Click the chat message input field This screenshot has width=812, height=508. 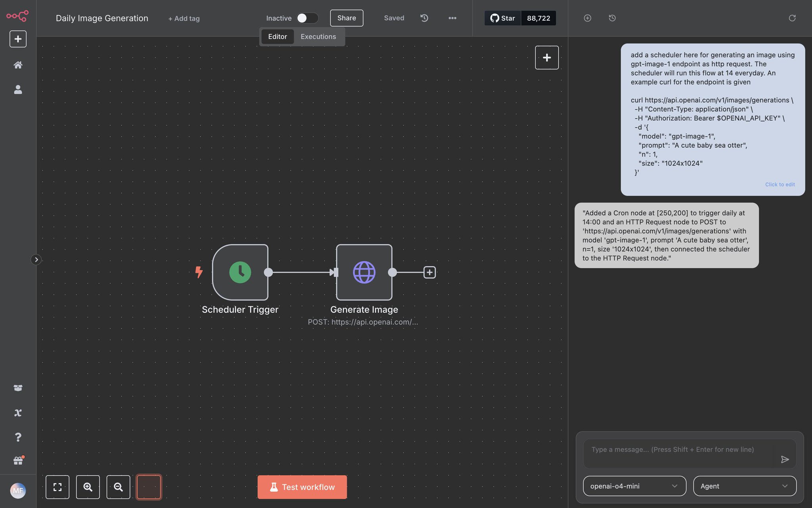[x=689, y=454]
